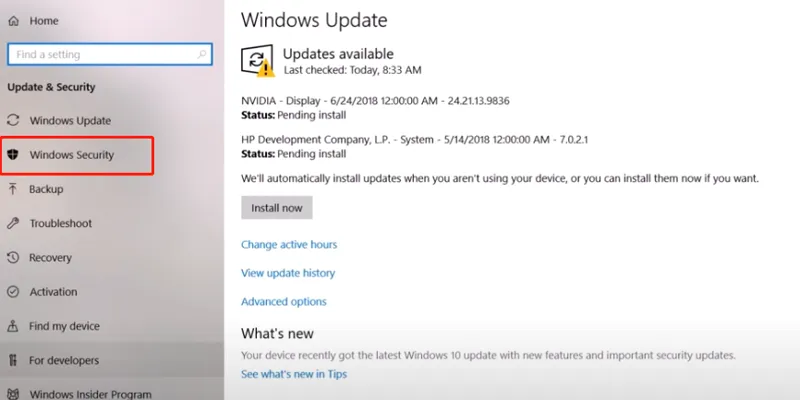
Task: Click Pending install status under NVIDIA update
Action: [311, 115]
